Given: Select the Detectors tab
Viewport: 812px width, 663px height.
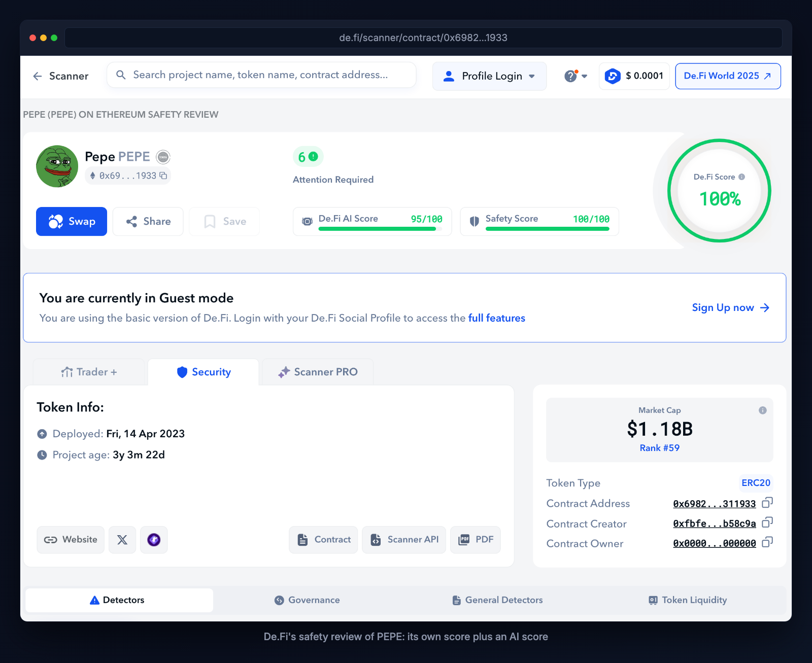Looking at the screenshot, I should 119,600.
